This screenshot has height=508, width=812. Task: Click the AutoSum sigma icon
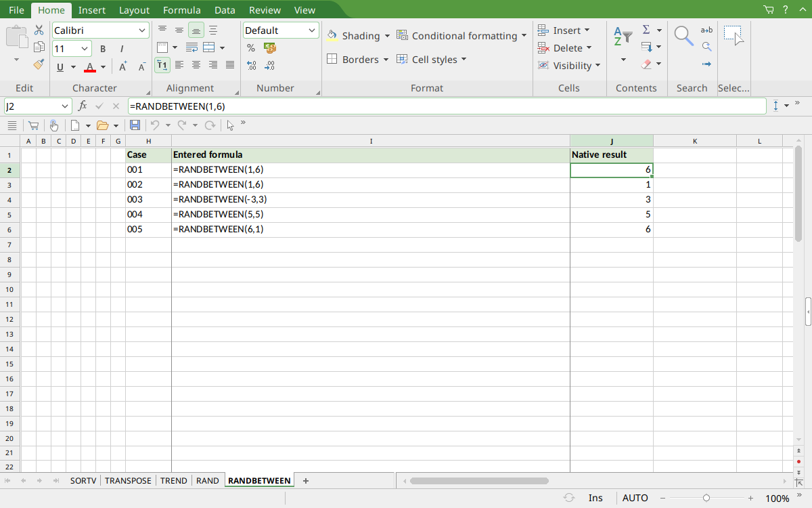point(646,30)
